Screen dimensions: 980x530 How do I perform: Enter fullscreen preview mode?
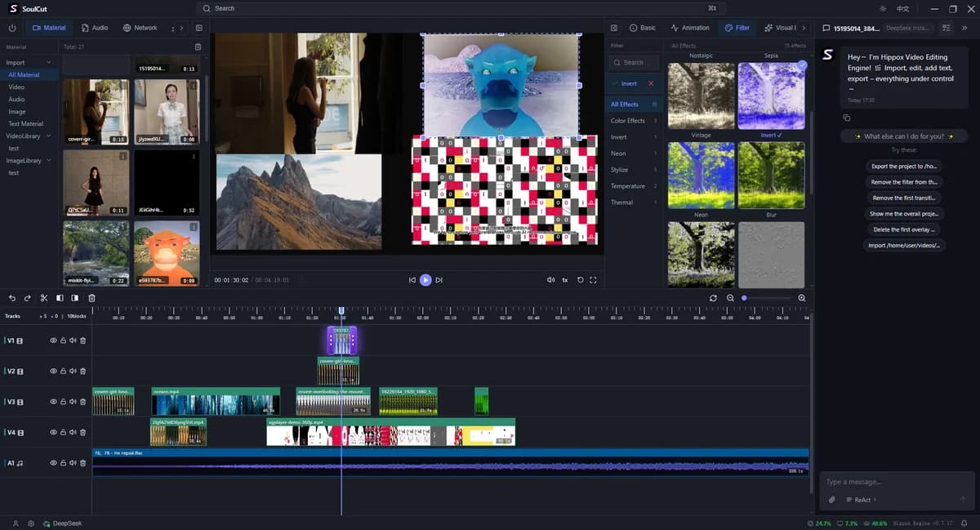(594, 279)
